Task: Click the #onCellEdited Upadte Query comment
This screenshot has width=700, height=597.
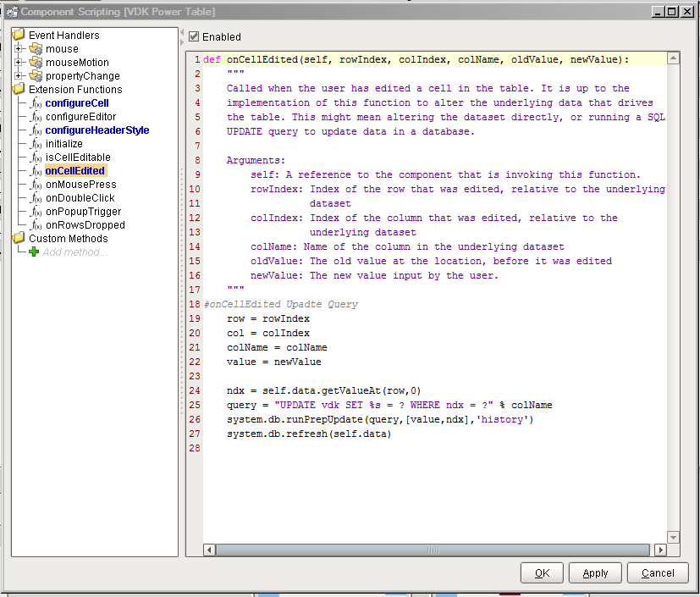Action: 281,304
